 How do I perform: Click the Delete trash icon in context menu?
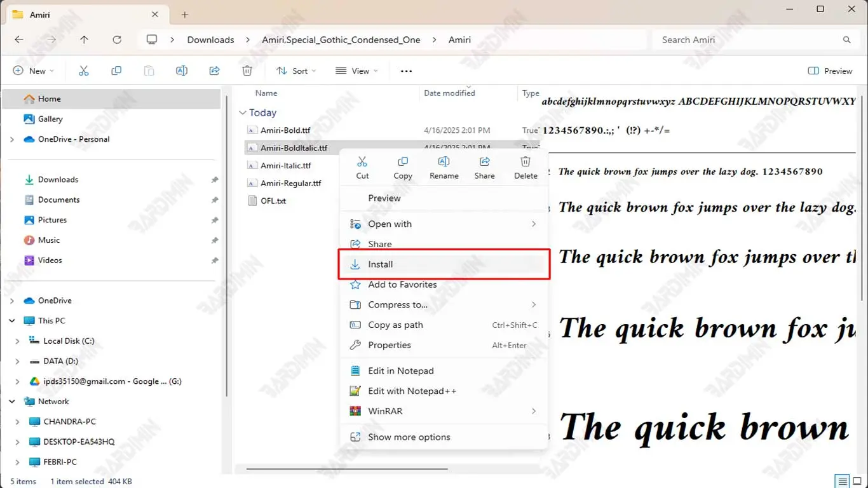pyautogui.click(x=526, y=162)
